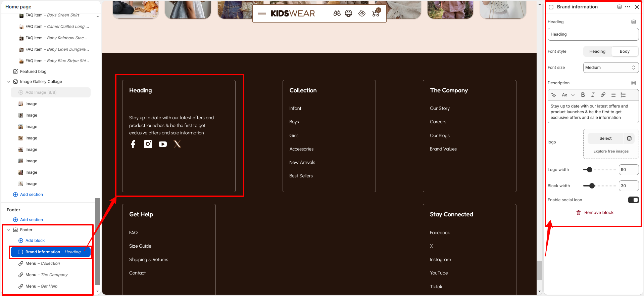Click the Block width value field
The width and height of the screenshot is (644, 296).
pyautogui.click(x=629, y=186)
